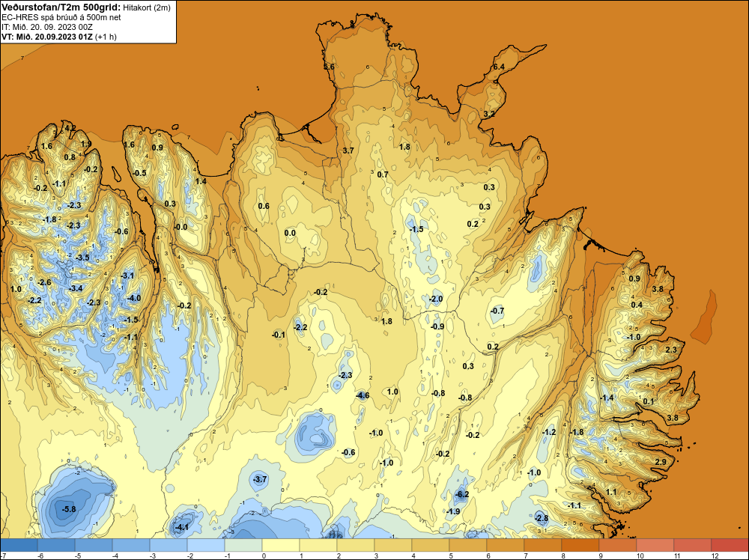The height and width of the screenshot is (560, 749).
Task: Click the temperature value -1.9
Action: click(x=453, y=511)
